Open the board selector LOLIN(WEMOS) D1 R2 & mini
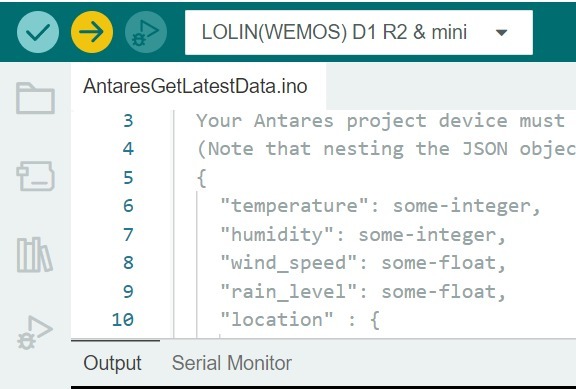Screen dimensions: 576x389 click(359, 32)
